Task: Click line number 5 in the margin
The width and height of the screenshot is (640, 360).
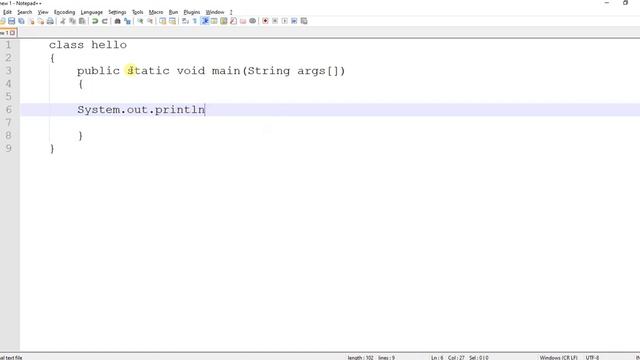Action: (x=9, y=97)
